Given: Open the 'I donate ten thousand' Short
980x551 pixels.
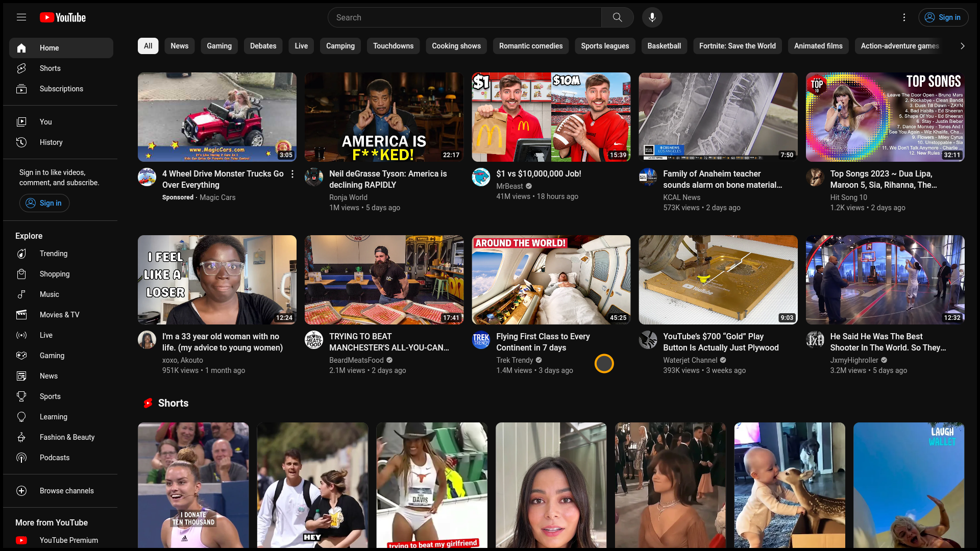Looking at the screenshot, I should 193,485.
